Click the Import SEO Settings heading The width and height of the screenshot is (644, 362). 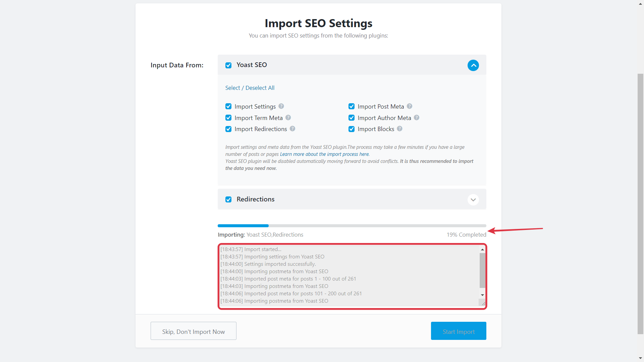tap(318, 23)
